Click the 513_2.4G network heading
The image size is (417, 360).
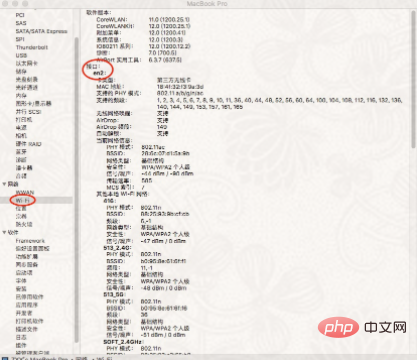pyautogui.click(x=117, y=248)
